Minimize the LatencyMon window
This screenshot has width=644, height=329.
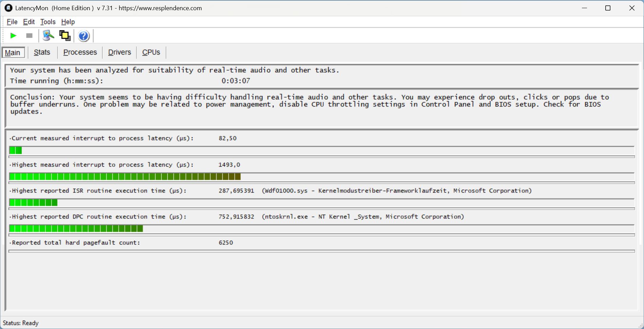tap(584, 8)
